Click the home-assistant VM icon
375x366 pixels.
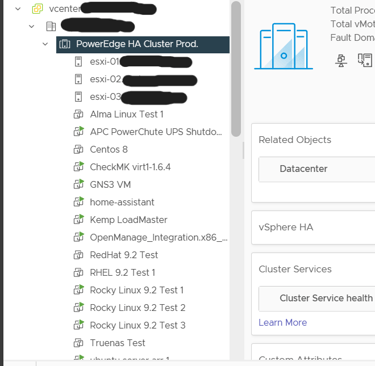[x=78, y=202]
